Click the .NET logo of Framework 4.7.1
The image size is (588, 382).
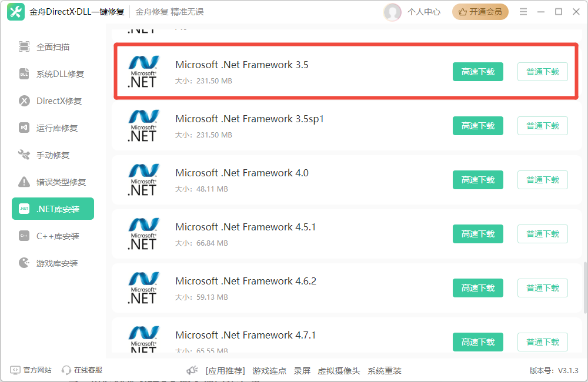(x=143, y=339)
